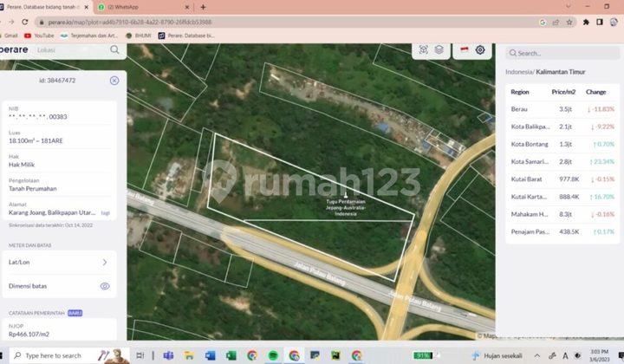
Task: Open map settings gear icon
Action: [x=479, y=50]
